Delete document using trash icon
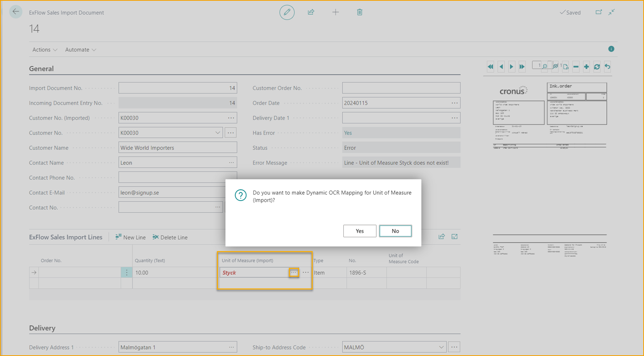The image size is (644, 356). coord(359,12)
